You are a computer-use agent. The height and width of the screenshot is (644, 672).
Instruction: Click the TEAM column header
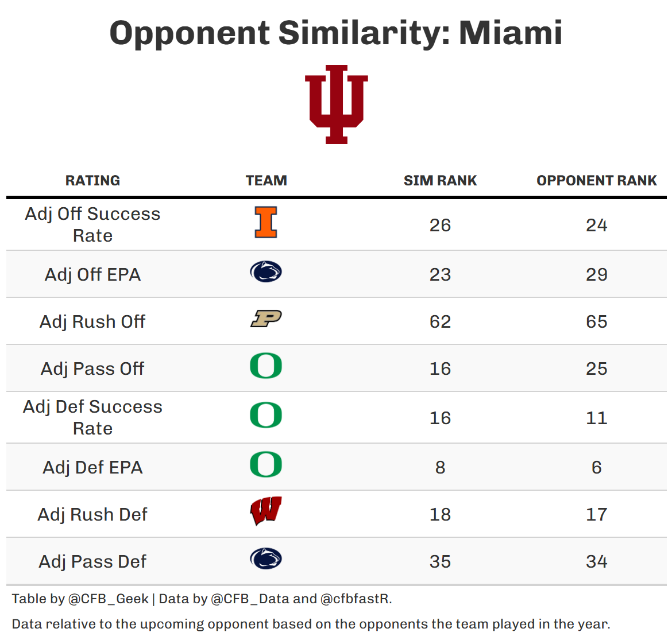[266, 181]
